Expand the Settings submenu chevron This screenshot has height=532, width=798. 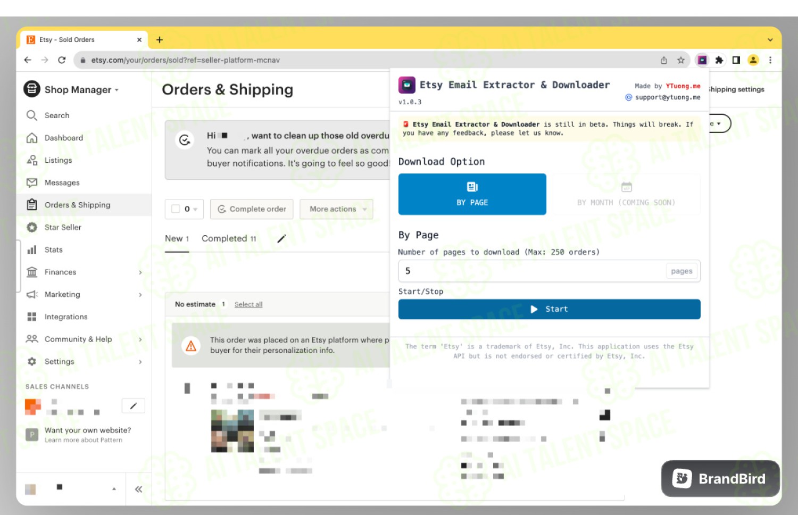[140, 362]
